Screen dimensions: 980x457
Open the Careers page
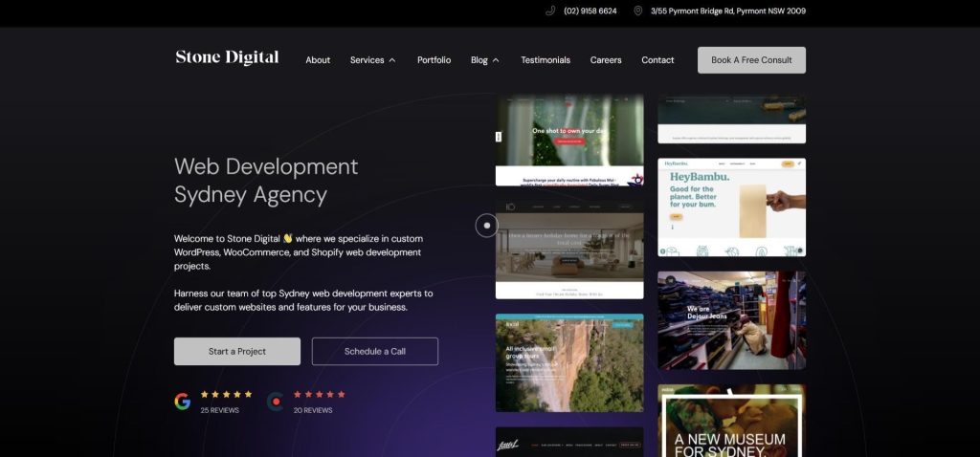[606, 60]
